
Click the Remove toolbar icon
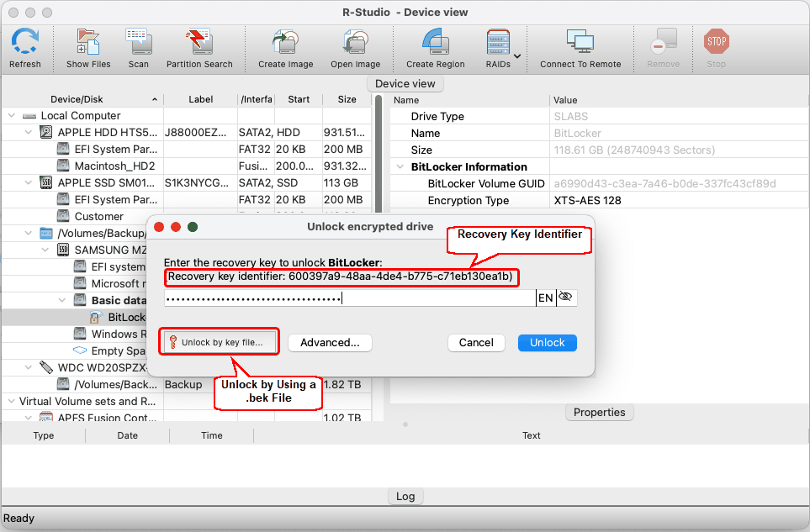click(664, 41)
